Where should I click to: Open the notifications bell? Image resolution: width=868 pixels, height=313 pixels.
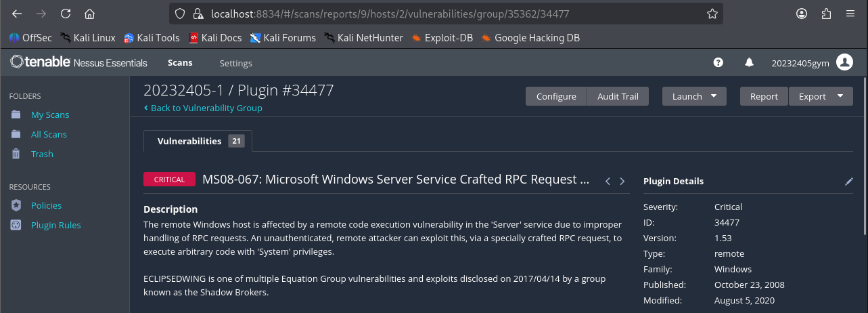[x=749, y=63]
